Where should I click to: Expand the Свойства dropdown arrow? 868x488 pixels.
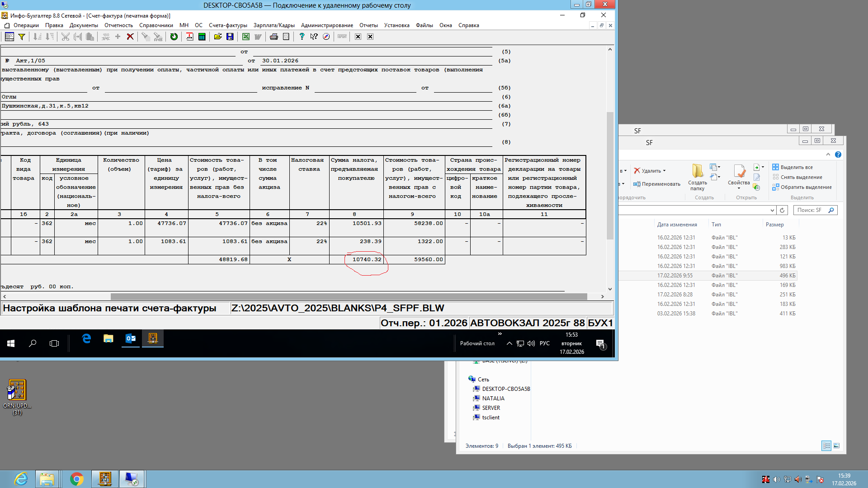[739, 188]
